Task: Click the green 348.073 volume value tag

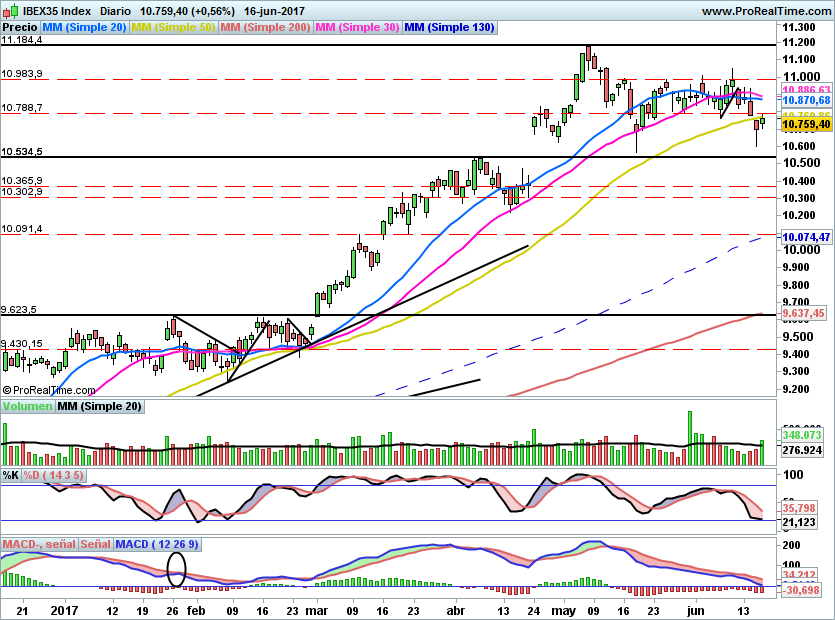Action: pyautogui.click(x=802, y=435)
